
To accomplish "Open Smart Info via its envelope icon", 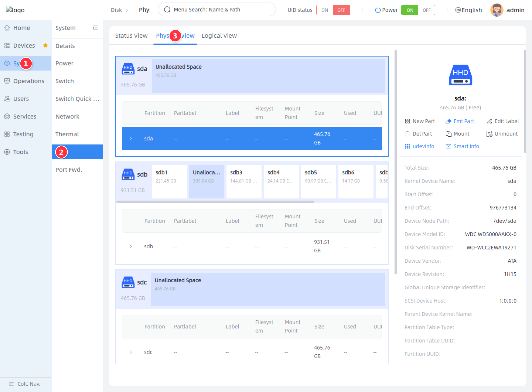I will click(x=449, y=146).
